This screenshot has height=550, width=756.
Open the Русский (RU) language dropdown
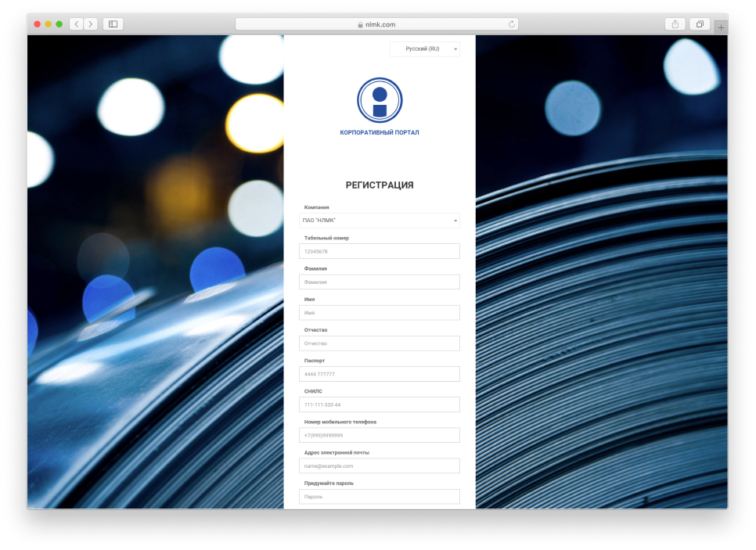425,49
